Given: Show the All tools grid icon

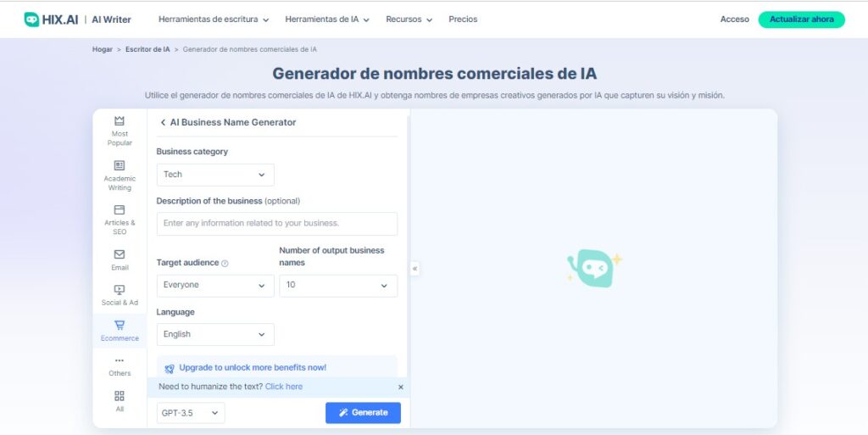Looking at the screenshot, I should tap(120, 396).
